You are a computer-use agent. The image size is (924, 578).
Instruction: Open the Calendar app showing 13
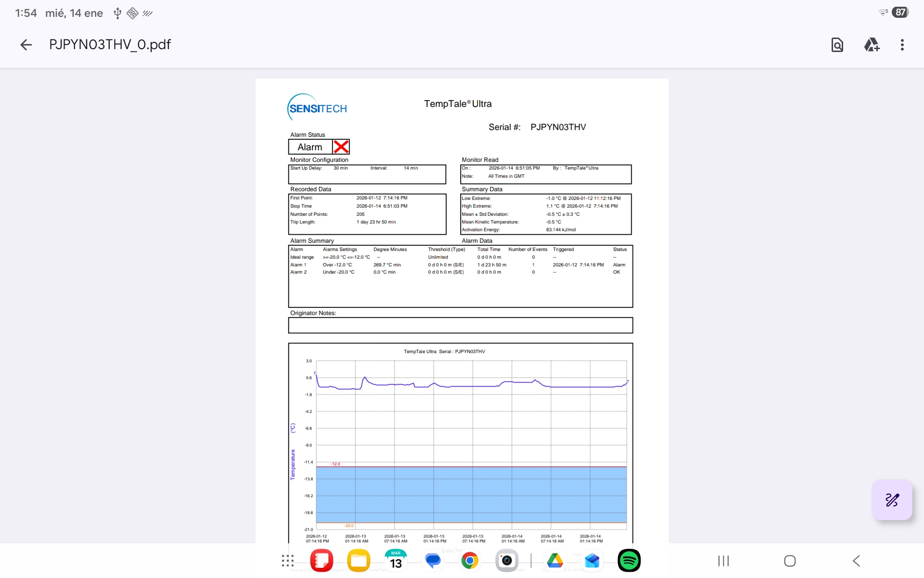coord(396,561)
